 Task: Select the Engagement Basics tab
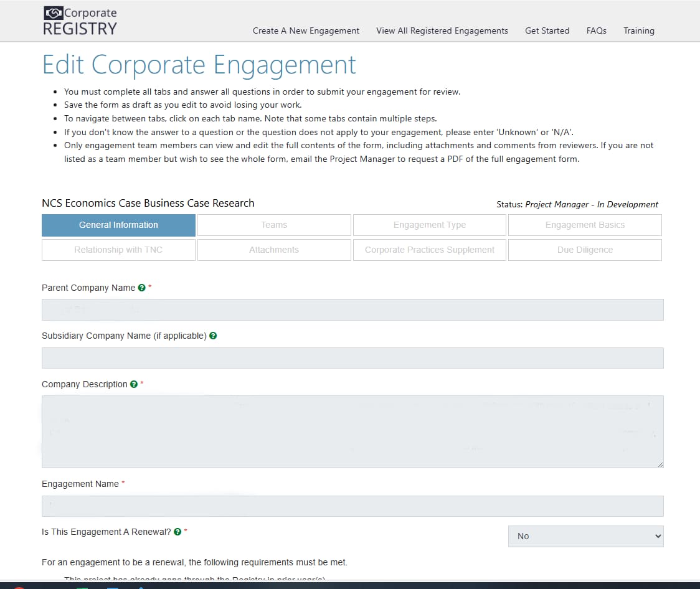click(x=585, y=225)
